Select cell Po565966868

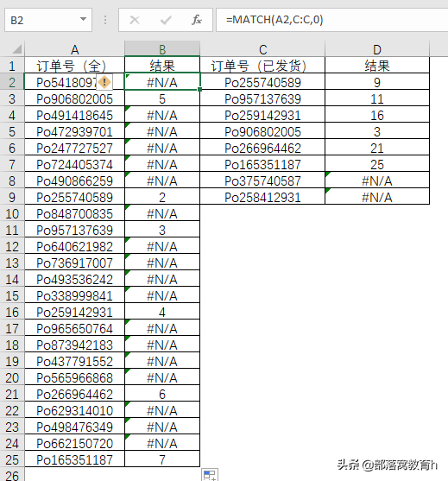point(74,377)
